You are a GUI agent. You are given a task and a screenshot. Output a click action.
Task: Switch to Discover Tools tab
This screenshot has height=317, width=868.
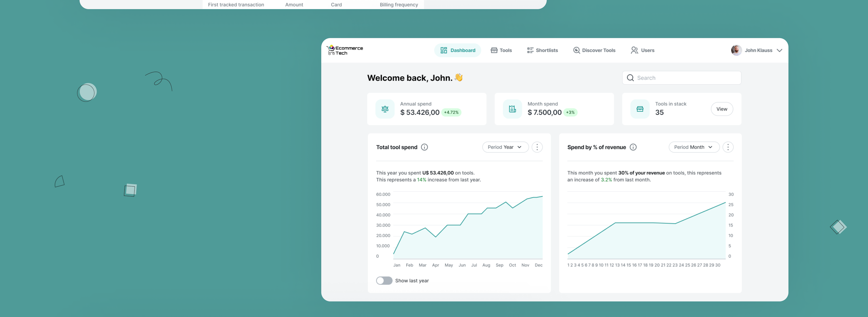click(x=594, y=50)
